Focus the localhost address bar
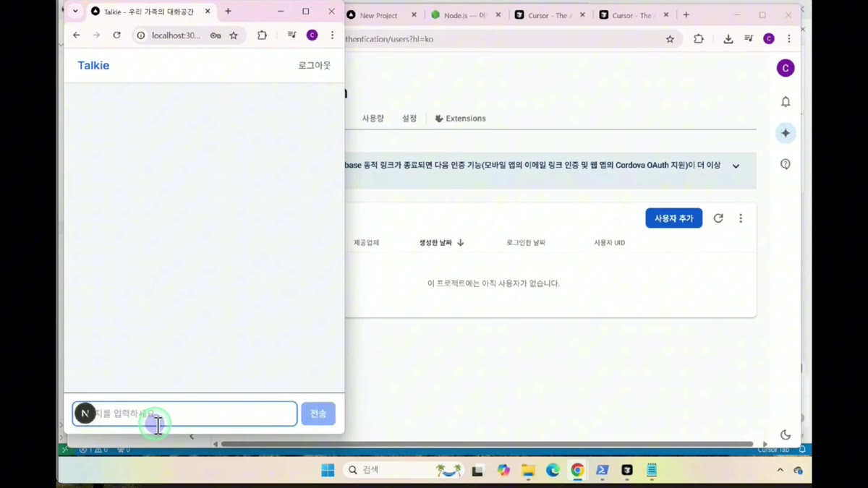Image resolution: width=868 pixels, height=488 pixels. point(176,35)
